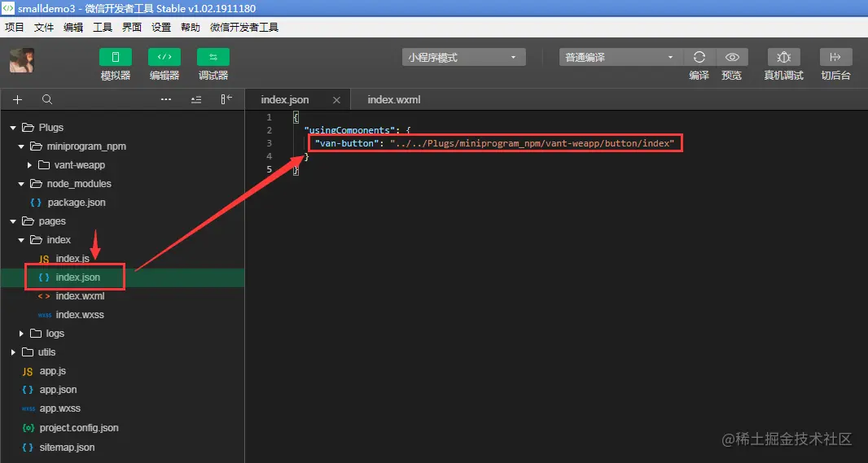
Task: Open the 文件 menu
Action: [x=44, y=27]
